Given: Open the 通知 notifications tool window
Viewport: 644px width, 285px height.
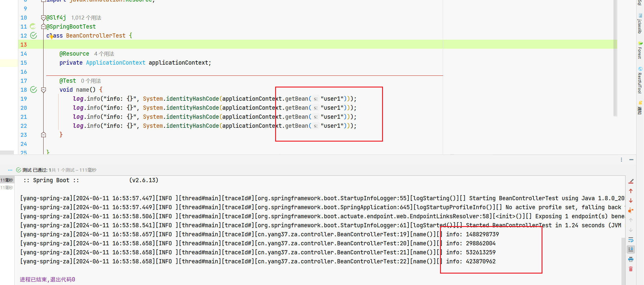Looking at the screenshot, I should pyautogui.click(x=640, y=108).
